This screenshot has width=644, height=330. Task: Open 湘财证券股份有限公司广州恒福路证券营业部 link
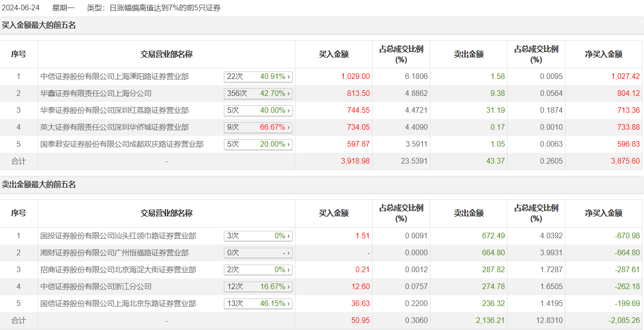coord(115,253)
